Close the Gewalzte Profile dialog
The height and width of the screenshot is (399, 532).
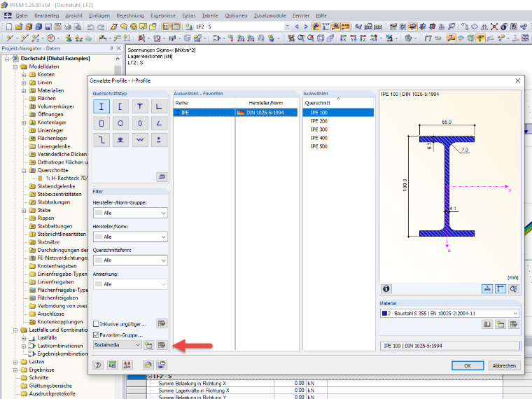pyautogui.click(x=518, y=80)
